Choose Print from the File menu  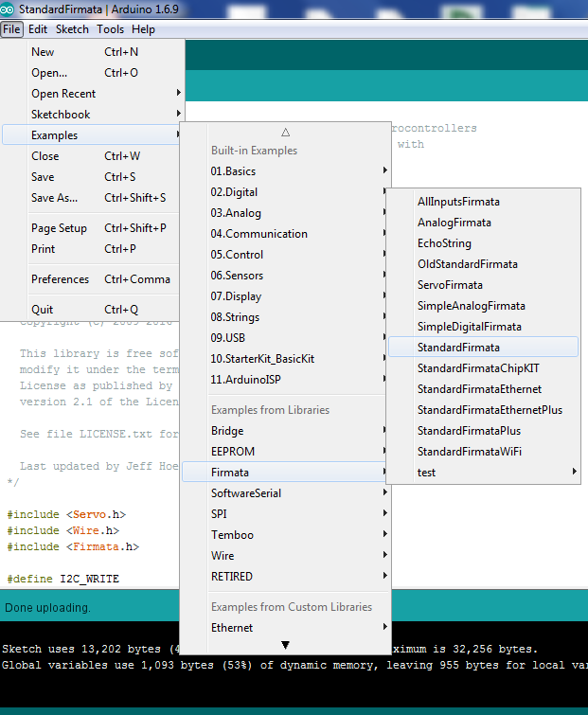(x=93, y=249)
